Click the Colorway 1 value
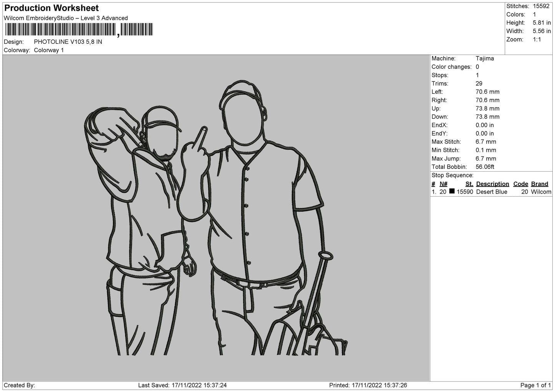 (x=49, y=50)
